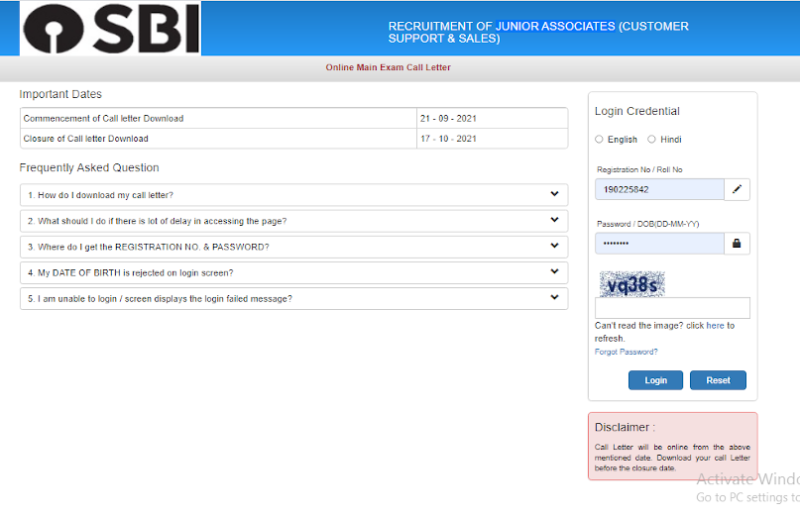Expand the Date of Birth rejected FAQ chevron
Screen dimensions: 800x517
point(554,272)
